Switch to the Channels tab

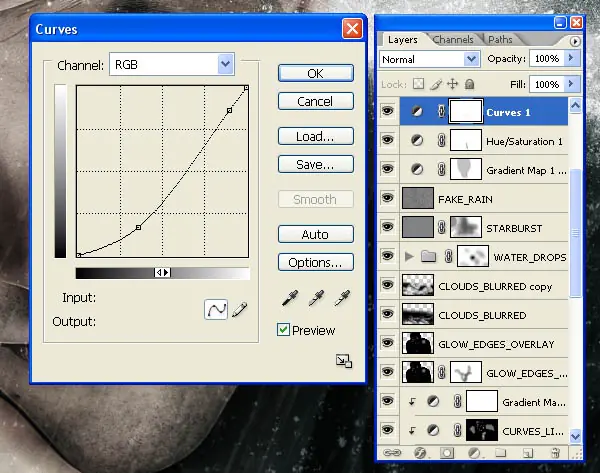(453, 39)
